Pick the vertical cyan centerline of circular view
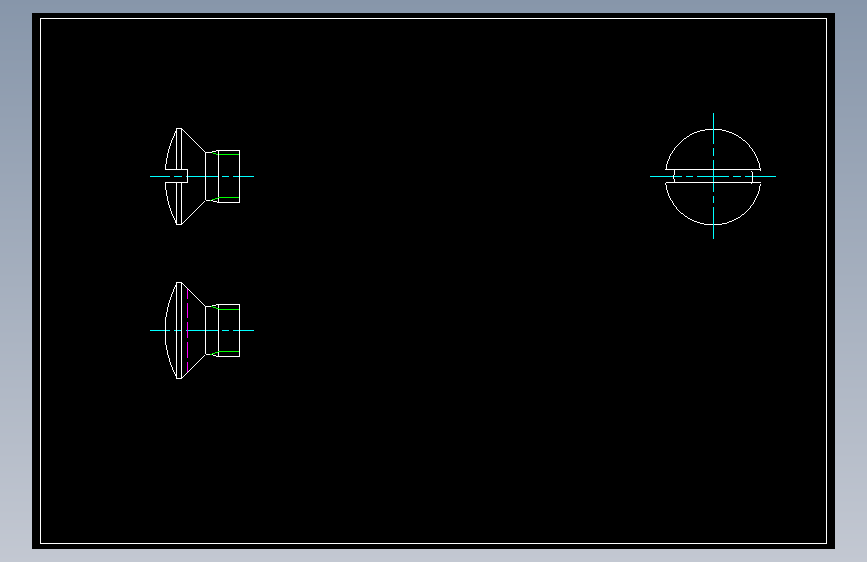 (713, 176)
